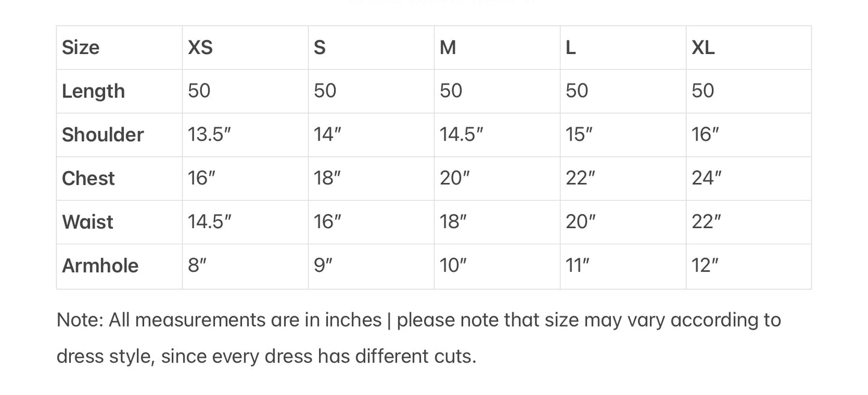
Task: Select the XL shoulder value 16″
Action: [x=705, y=134]
